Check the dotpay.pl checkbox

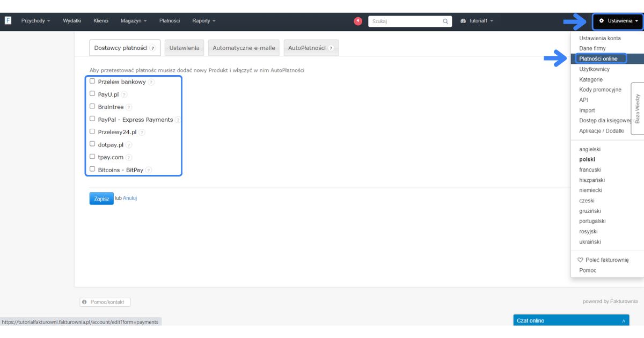(92, 144)
